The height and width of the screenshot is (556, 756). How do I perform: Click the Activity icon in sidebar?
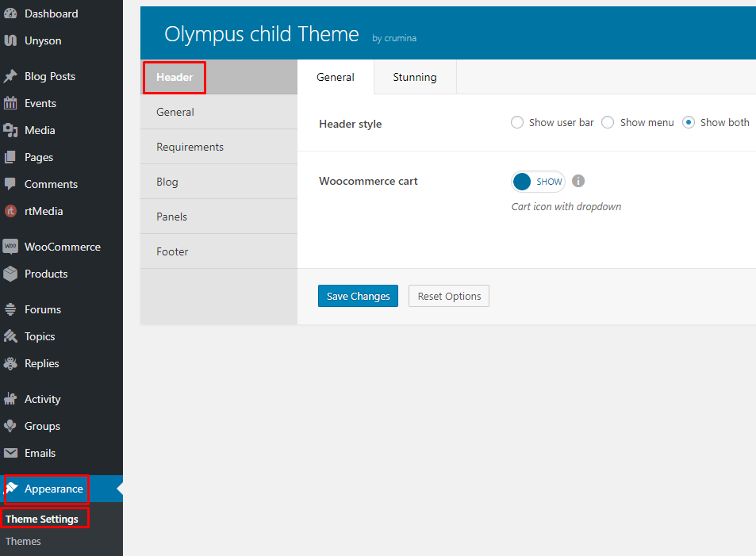point(10,399)
